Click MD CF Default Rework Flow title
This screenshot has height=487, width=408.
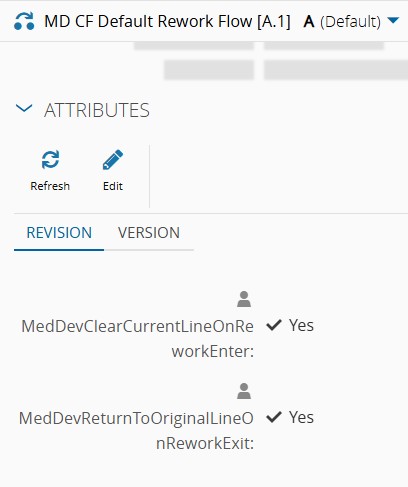point(167,21)
